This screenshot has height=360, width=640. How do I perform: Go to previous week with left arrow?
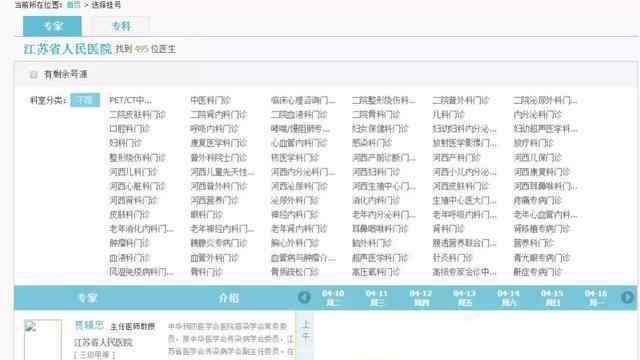click(x=304, y=297)
